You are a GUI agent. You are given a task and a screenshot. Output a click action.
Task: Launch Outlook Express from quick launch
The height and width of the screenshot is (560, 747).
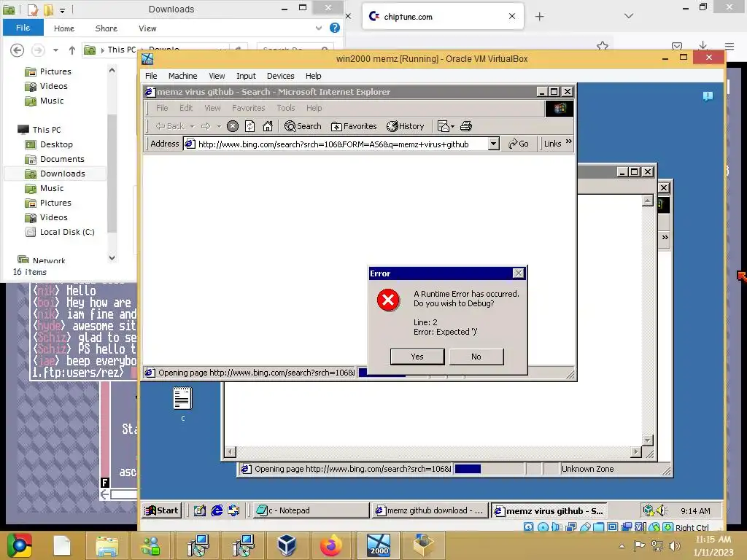click(x=233, y=510)
